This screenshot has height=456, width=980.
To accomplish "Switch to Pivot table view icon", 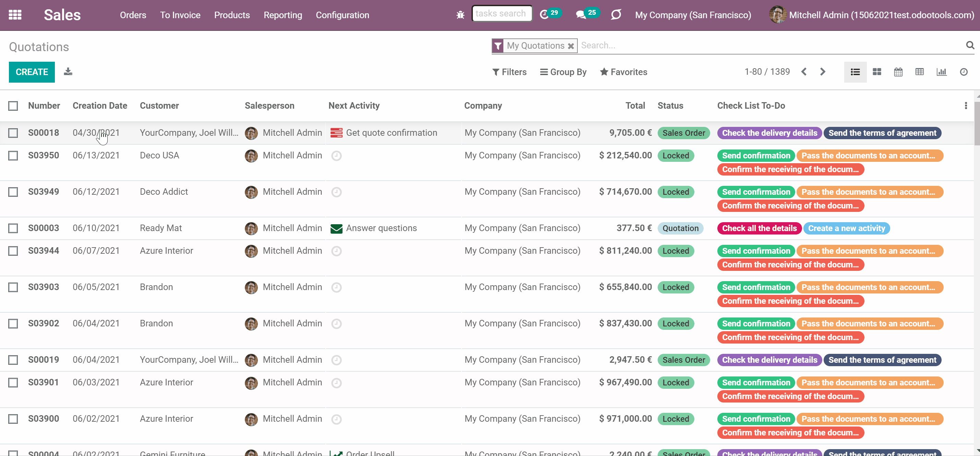I will click(919, 72).
